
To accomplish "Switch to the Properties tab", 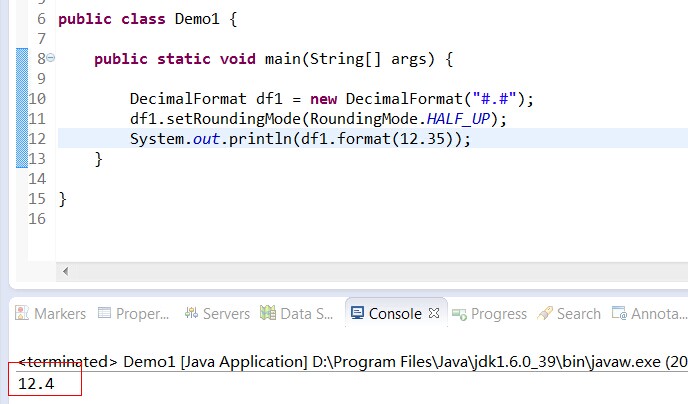I will (133, 314).
